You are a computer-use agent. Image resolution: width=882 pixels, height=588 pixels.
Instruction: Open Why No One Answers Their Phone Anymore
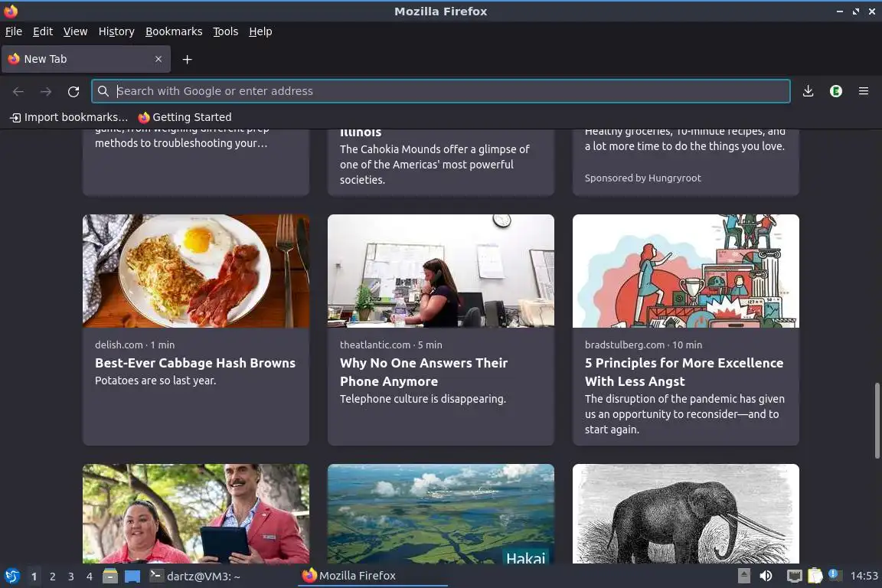coord(423,372)
